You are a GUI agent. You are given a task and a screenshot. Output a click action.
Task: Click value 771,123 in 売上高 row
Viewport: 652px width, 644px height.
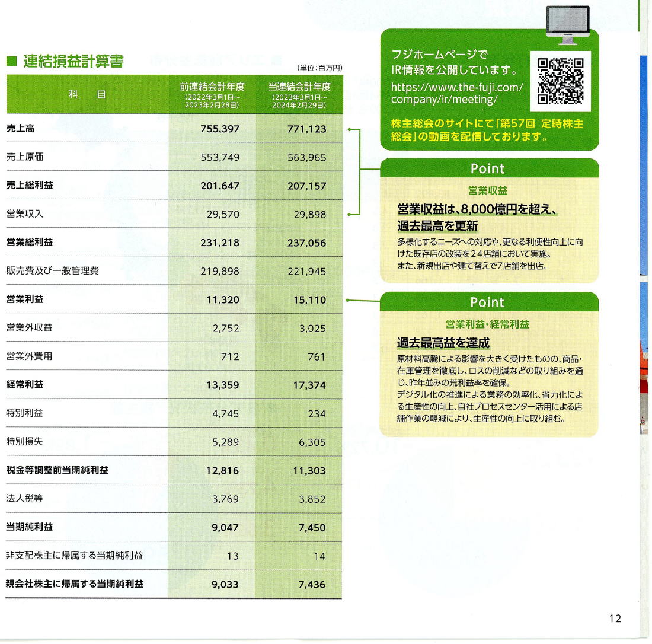307,129
